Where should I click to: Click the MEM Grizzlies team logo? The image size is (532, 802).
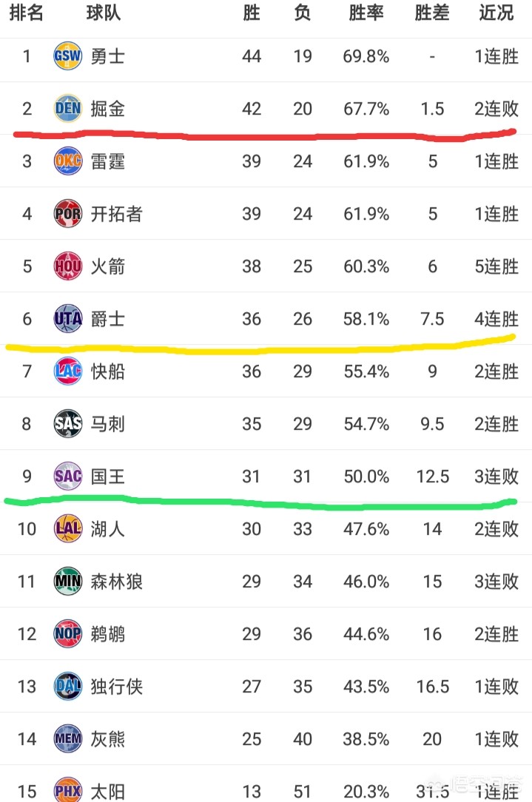pyautogui.click(x=68, y=739)
